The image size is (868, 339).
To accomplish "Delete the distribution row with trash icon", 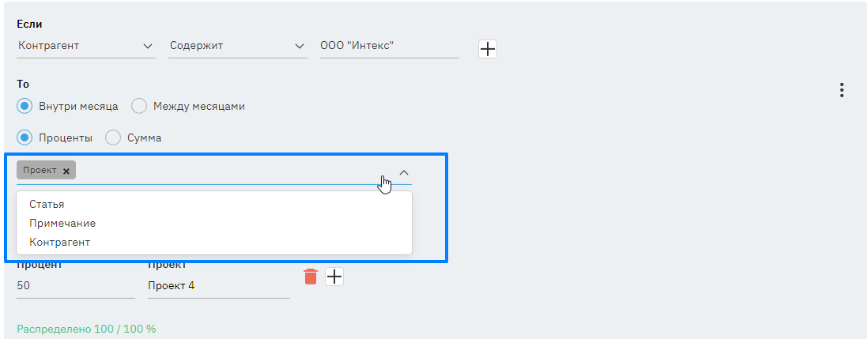I will [x=311, y=277].
